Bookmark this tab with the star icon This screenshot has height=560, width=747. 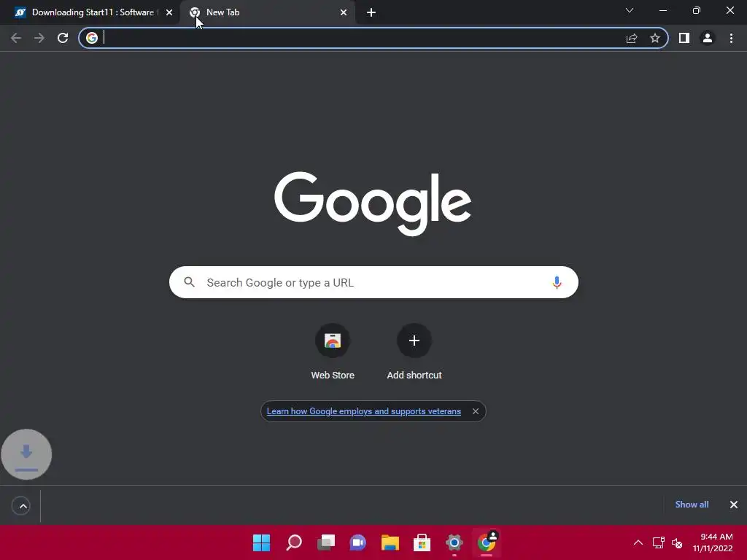pos(655,38)
